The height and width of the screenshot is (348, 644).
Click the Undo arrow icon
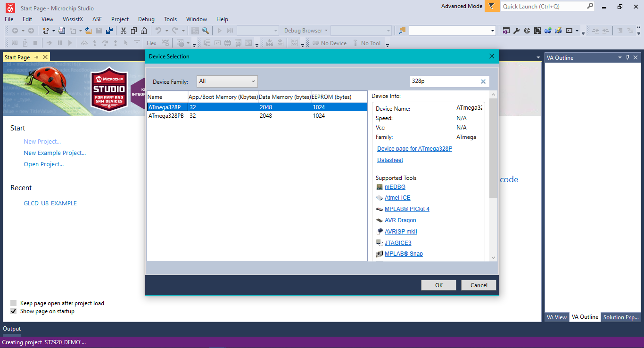[x=158, y=31]
